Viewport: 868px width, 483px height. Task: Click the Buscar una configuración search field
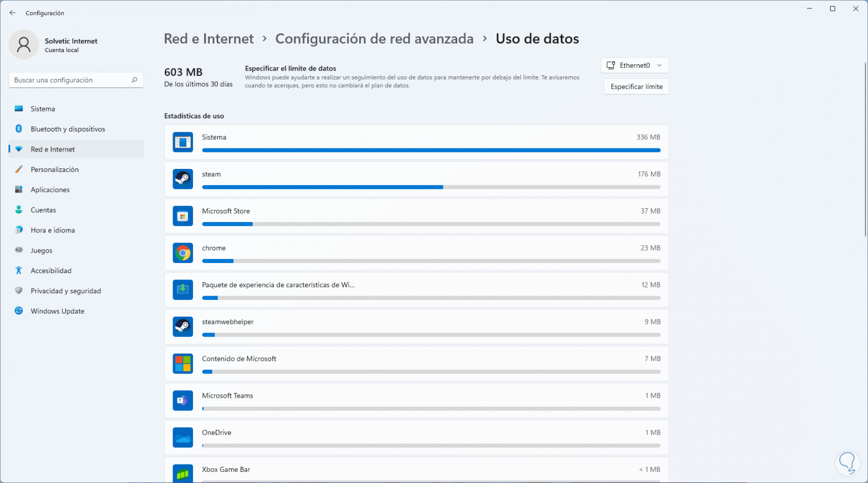click(70, 80)
